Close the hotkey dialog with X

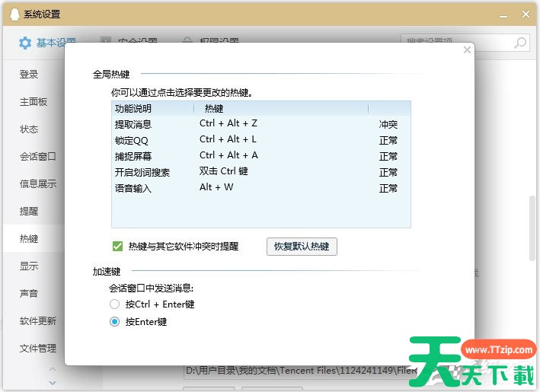[x=468, y=50]
